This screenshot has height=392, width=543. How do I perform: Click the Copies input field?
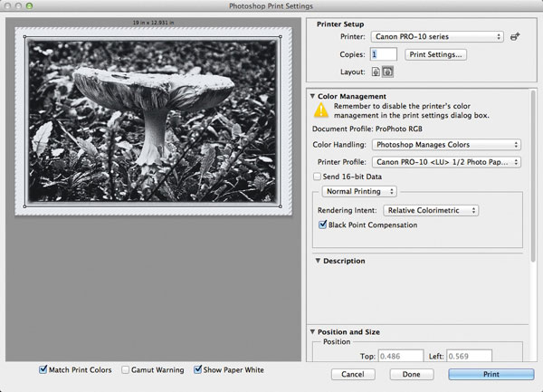[384, 54]
